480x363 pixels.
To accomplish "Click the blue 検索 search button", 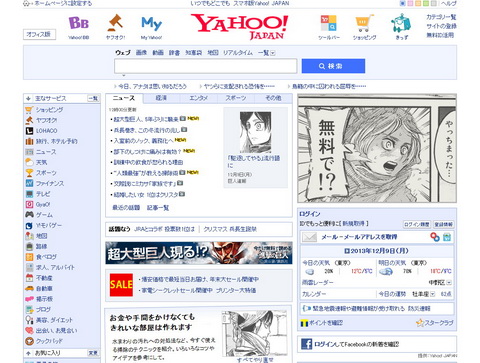I will click(333, 66).
